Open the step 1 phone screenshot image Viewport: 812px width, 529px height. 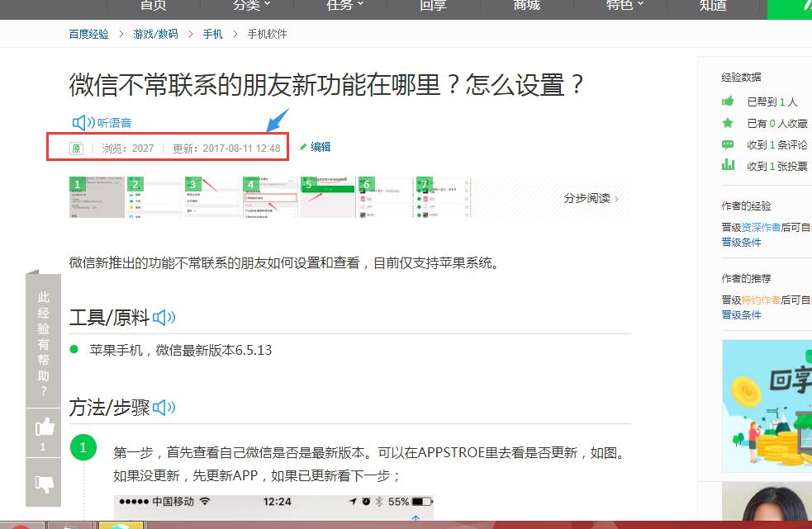(x=273, y=508)
